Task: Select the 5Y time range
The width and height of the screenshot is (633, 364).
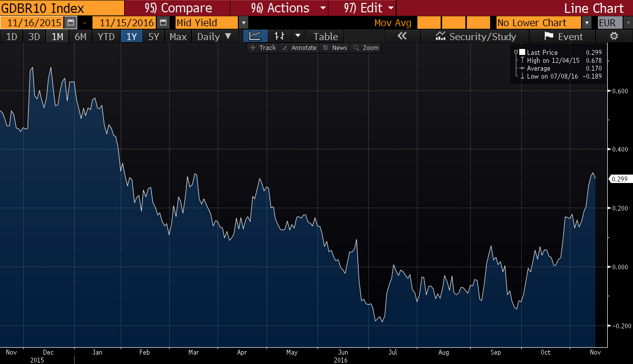Action: pyautogui.click(x=154, y=37)
